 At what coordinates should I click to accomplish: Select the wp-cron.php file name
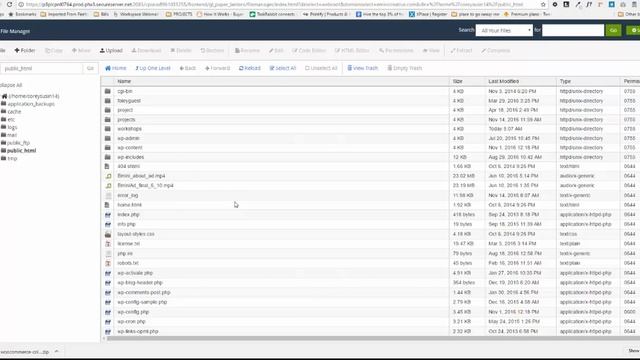pos(131,322)
